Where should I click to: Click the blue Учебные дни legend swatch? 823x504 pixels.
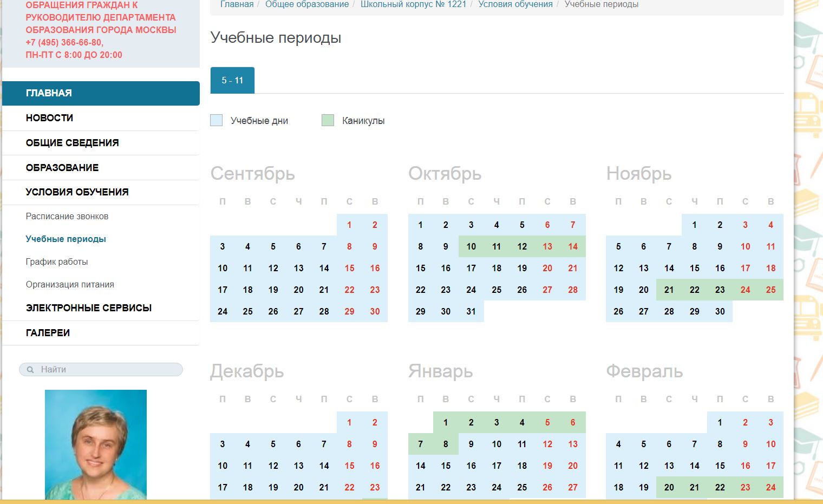(x=217, y=120)
